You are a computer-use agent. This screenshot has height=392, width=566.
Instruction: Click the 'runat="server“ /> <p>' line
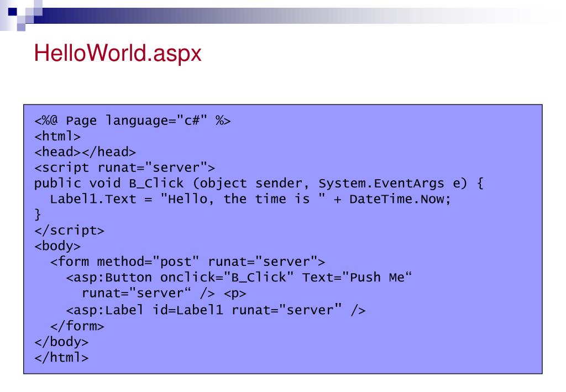point(164,293)
